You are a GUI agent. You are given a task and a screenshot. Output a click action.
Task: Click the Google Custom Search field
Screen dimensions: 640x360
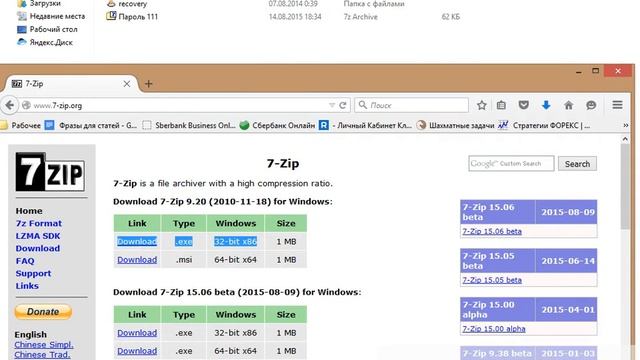[511, 164]
